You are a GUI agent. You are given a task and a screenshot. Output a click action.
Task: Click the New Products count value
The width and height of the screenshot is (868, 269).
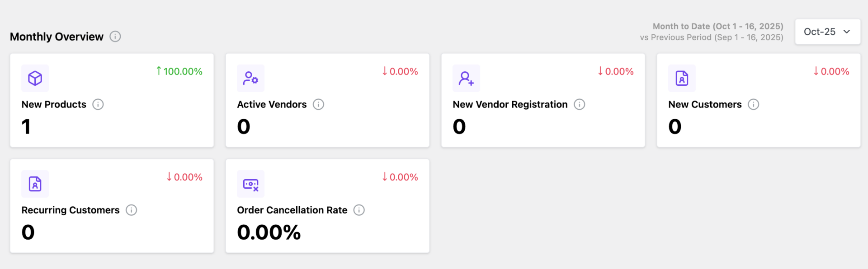coord(26,126)
